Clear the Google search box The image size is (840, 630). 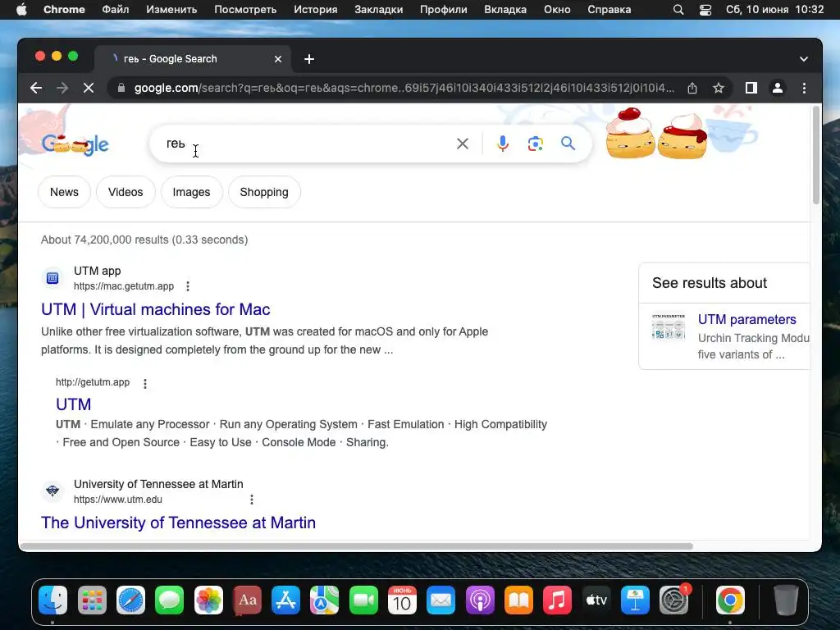tap(463, 144)
